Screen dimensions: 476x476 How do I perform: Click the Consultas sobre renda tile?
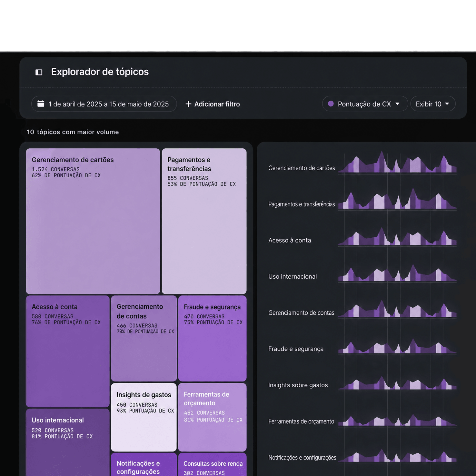(212, 464)
